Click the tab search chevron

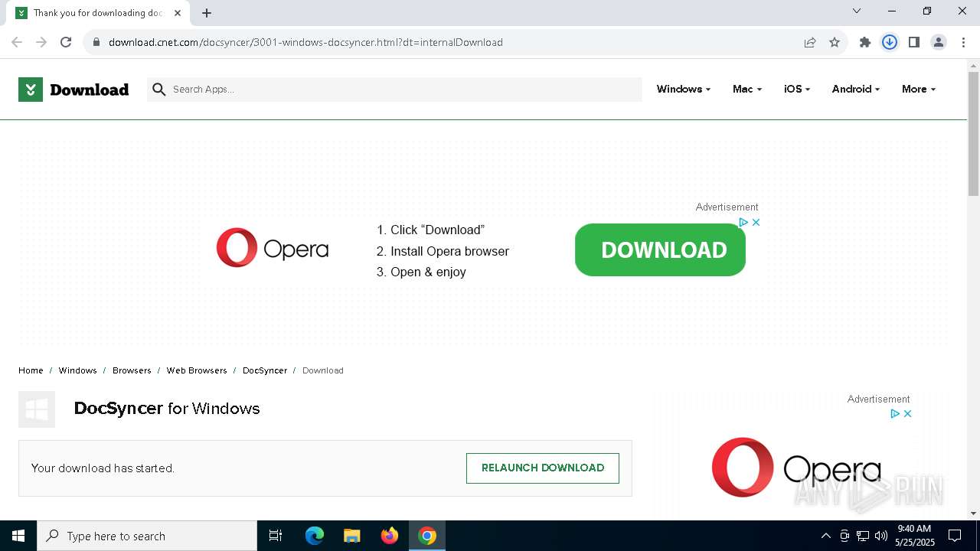pyautogui.click(x=857, y=11)
